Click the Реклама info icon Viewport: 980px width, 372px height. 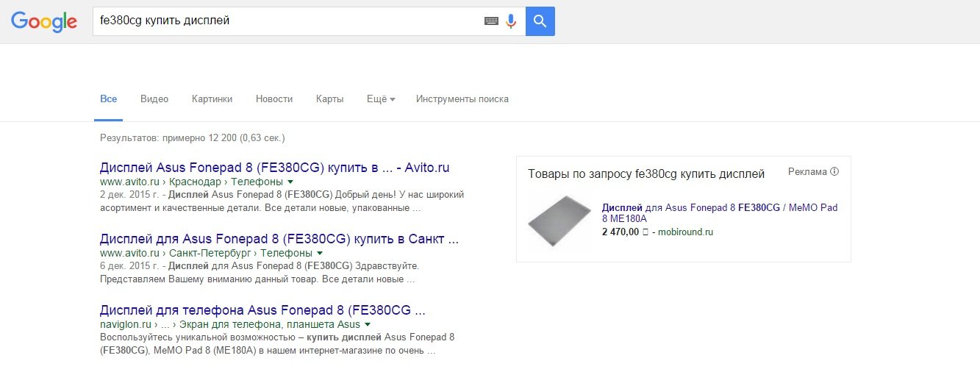pos(834,172)
